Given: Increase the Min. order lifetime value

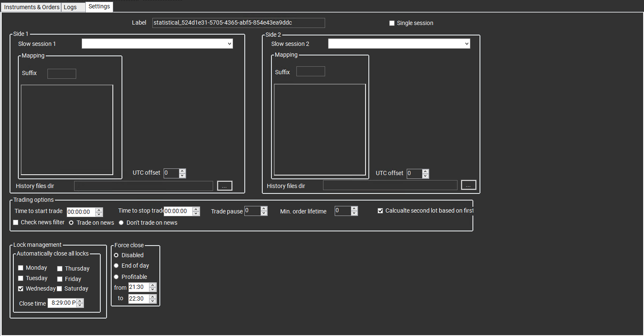Looking at the screenshot, I should 354,208.
